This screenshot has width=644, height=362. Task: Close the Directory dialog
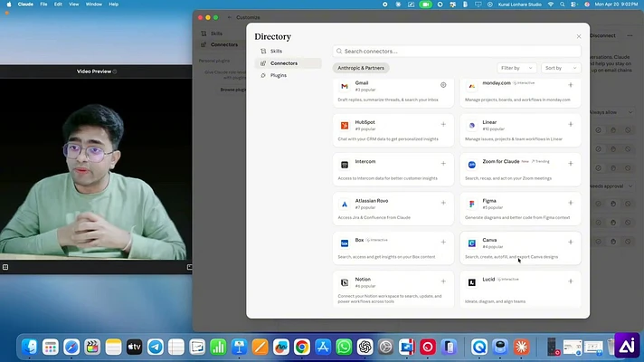(579, 36)
